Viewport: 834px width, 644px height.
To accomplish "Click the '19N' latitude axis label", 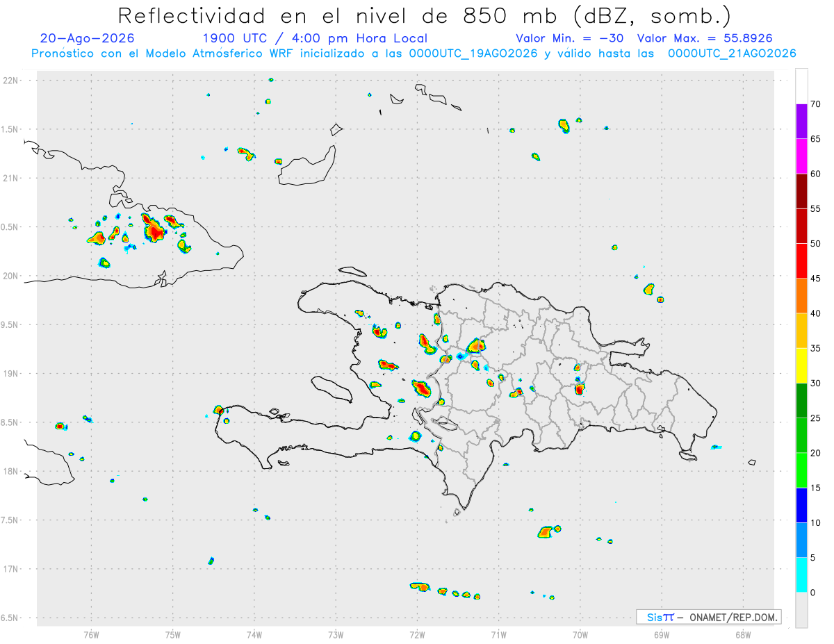I will pyautogui.click(x=11, y=374).
